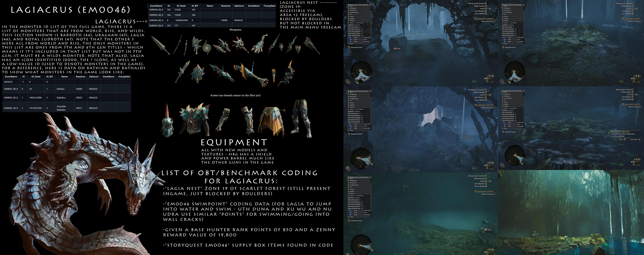
Task: Click Report to Kanya in top-left screenshot
Action: click(488, 21)
